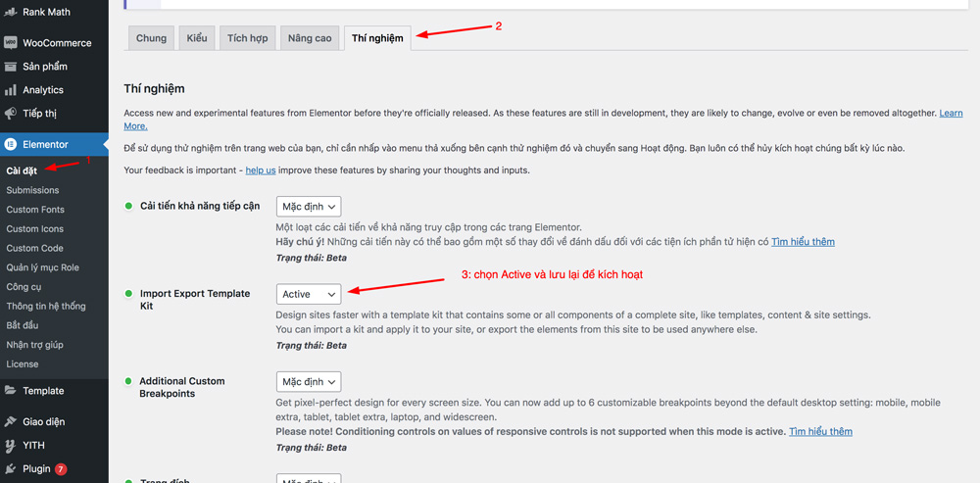Open the Import Export Template Kit dropdown
The width and height of the screenshot is (980, 483).
tap(309, 294)
